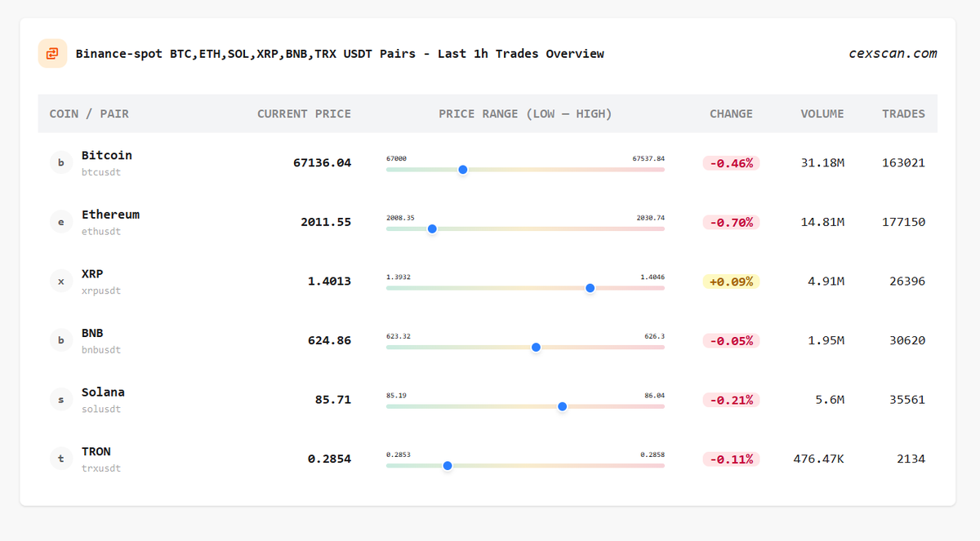Click the TRON trades count 2134
This screenshot has height=541, width=980.
click(x=911, y=459)
